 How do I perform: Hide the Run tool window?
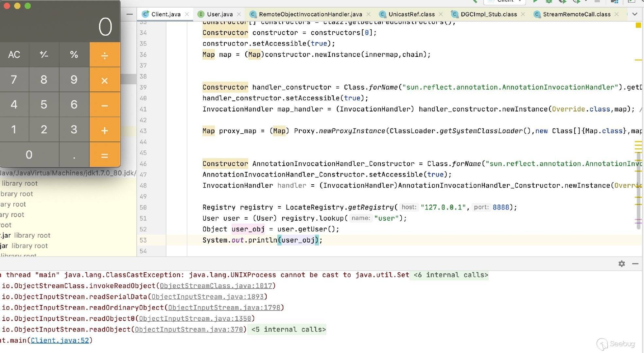635,263
